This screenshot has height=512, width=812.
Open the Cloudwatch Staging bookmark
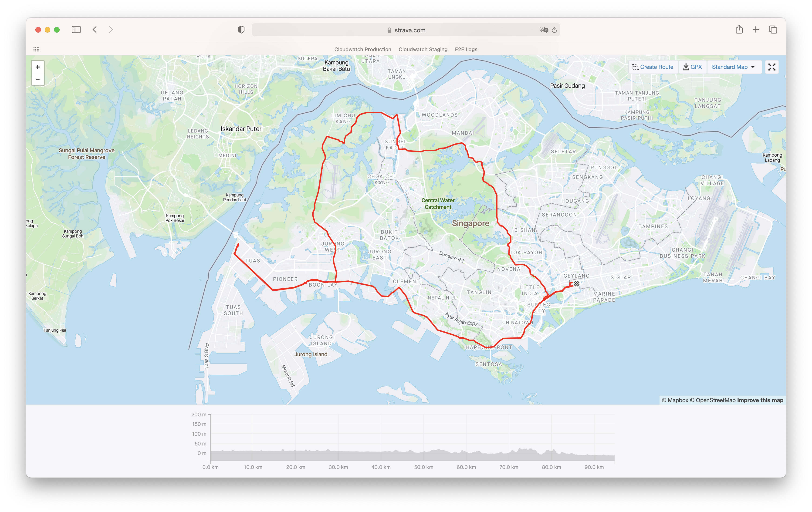(423, 49)
